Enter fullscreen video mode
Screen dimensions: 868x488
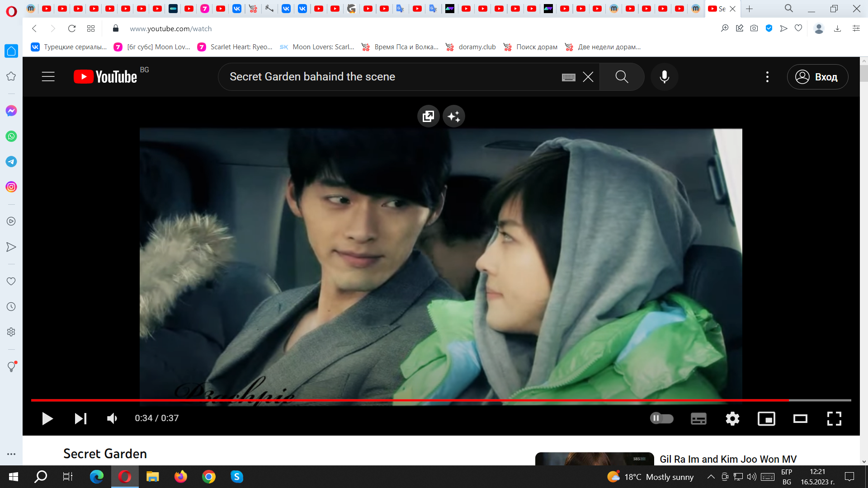(x=834, y=419)
